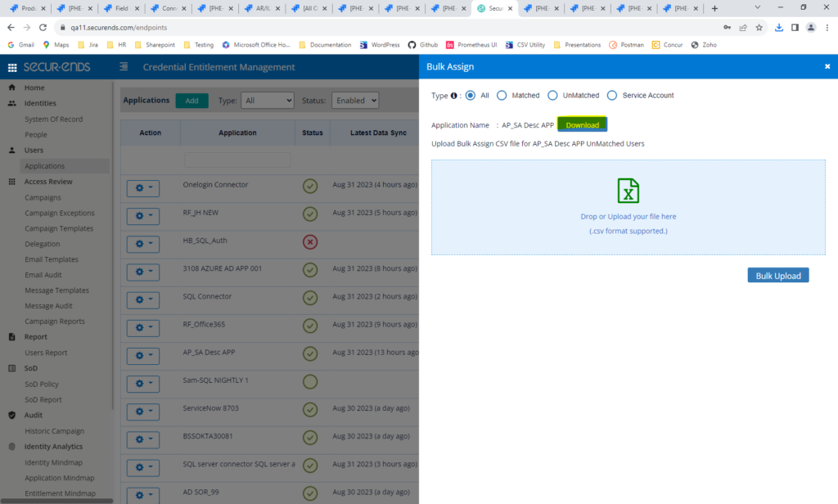
Task: Open the Status Enabled dropdown
Action: click(x=355, y=101)
